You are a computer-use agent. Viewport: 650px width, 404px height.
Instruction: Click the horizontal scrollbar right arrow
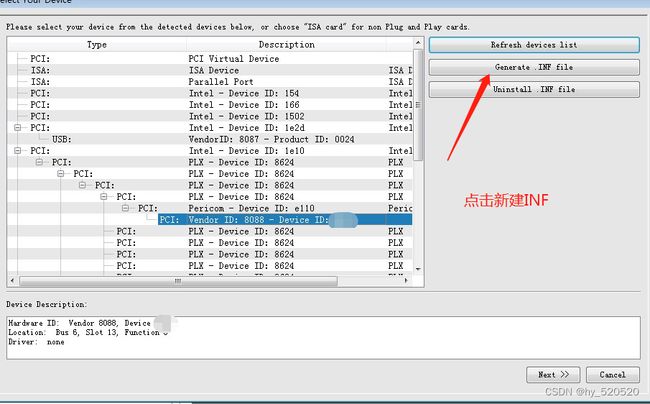(x=405, y=281)
